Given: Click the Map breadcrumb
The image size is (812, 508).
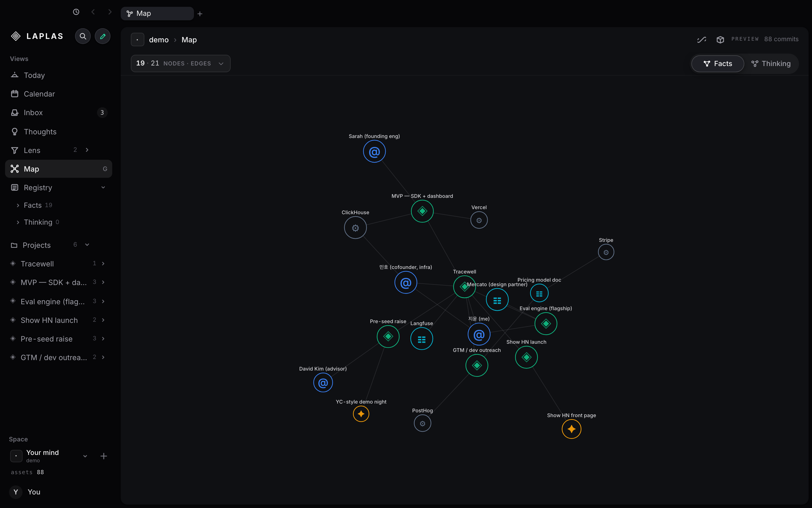Looking at the screenshot, I should (189, 40).
